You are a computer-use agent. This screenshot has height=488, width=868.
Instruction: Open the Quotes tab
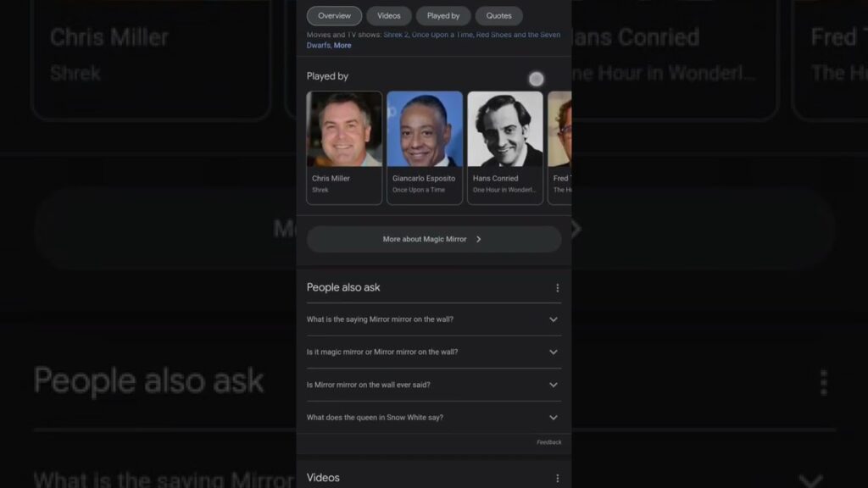498,16
